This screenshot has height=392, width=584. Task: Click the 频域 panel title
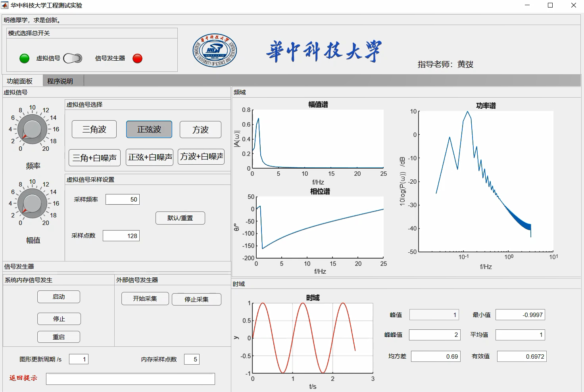(240, 92)
